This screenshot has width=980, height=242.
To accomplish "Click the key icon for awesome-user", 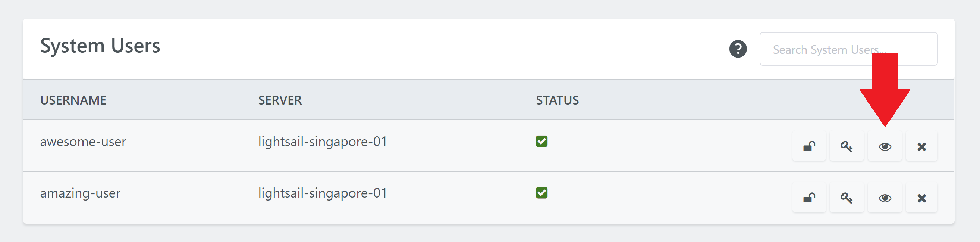I will tap(846, 146).
